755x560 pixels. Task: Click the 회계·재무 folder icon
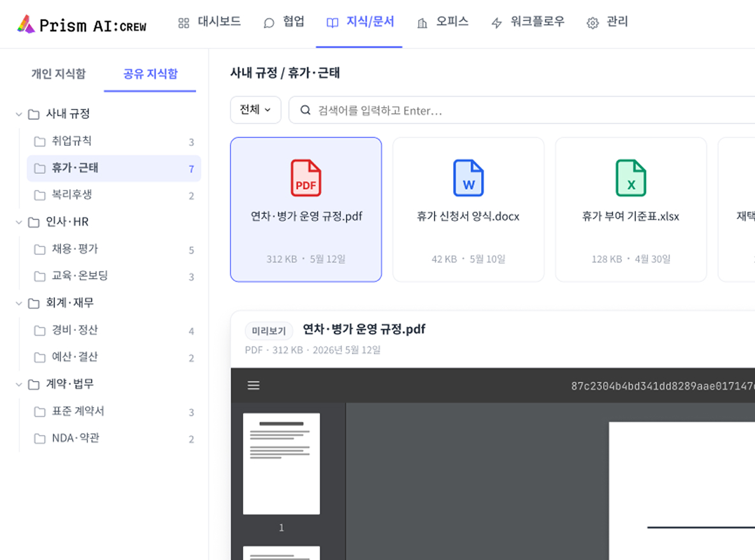pos(34,303)
